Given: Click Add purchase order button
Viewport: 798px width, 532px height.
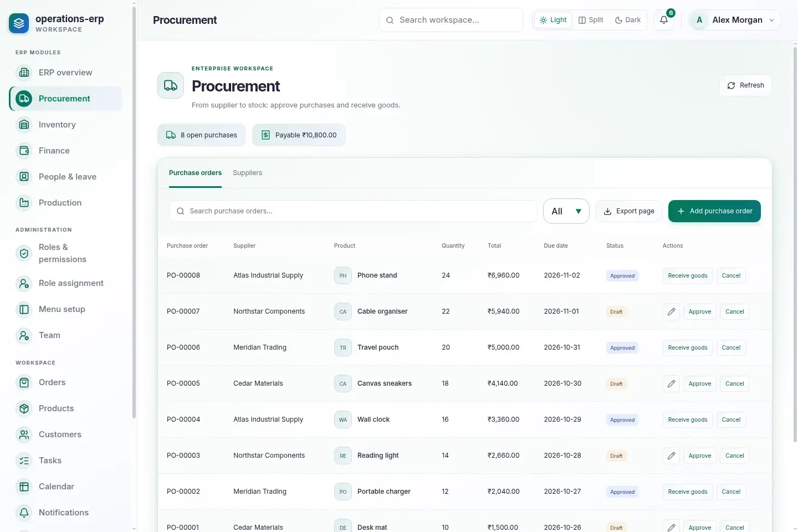Looking at the screenshot, I should click(x=714, y=211).
